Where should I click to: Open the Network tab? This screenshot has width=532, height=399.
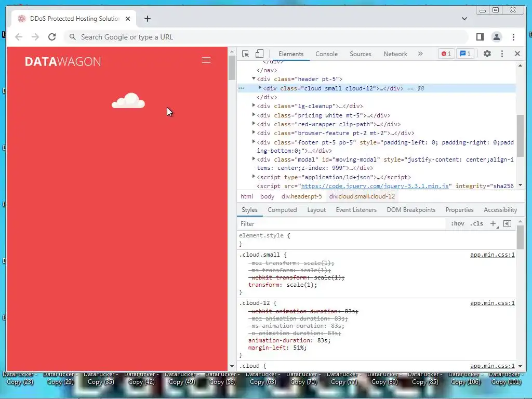coord(395,54)
